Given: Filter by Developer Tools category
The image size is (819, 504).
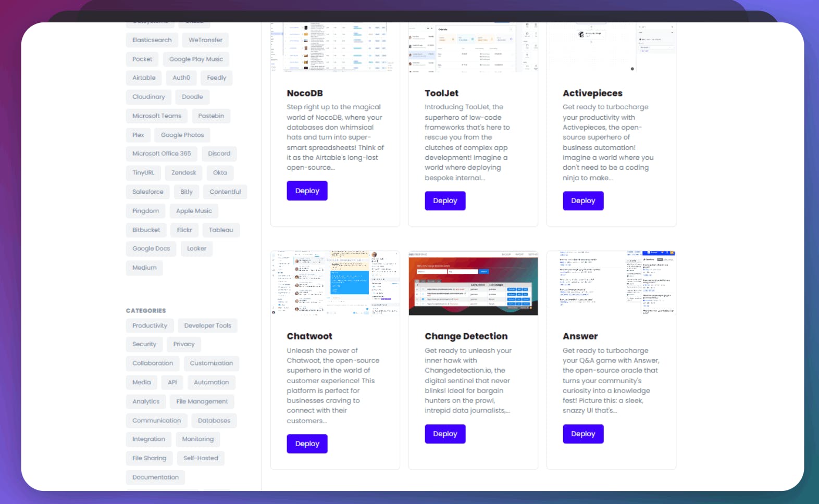Looking at the screenshot, I should pyautogui.click(x=207, y=326).
